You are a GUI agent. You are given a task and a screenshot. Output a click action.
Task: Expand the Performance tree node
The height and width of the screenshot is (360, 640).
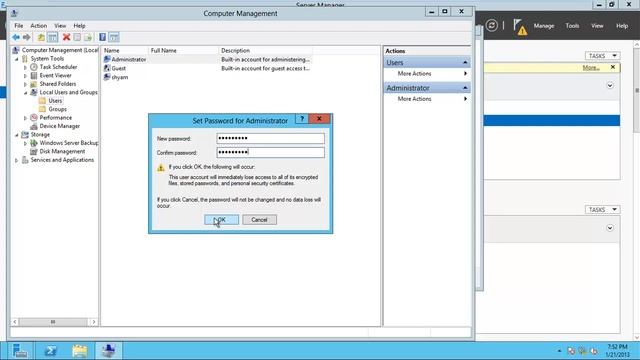(x=25, y=118)
